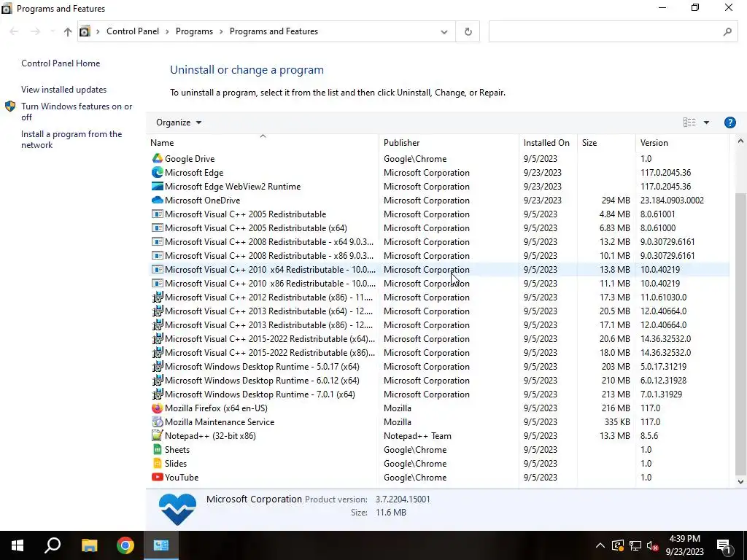The image size is (747, 560).
Task: Click the list scroll up arrow
Action: 740,141
